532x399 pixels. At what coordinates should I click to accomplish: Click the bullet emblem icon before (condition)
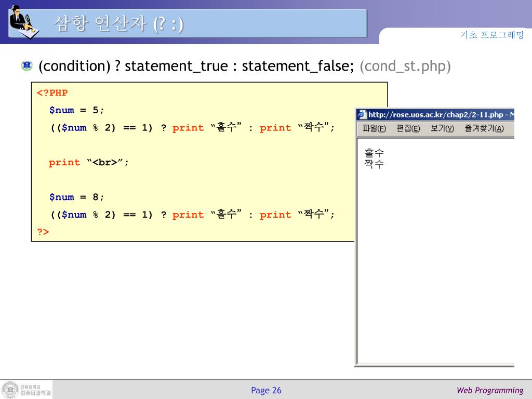pos(27,65)
